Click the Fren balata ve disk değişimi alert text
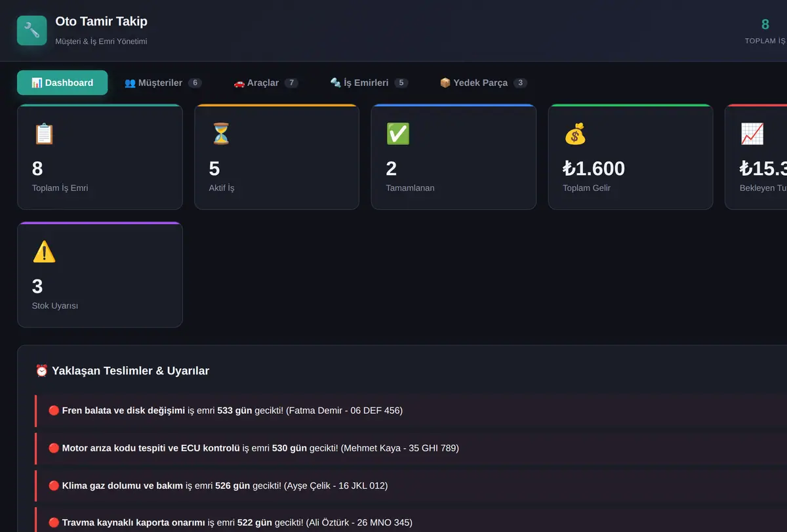 [x=123, y=411]
